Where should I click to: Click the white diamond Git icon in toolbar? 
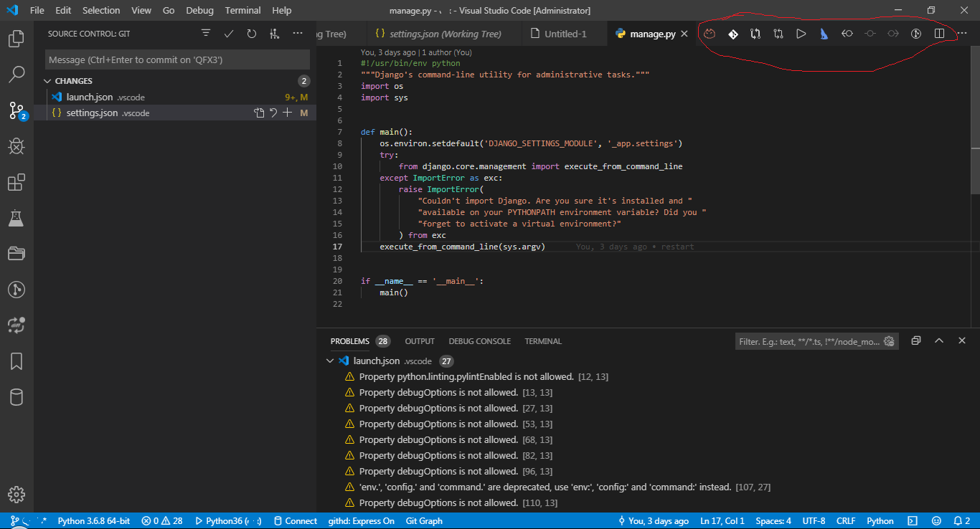tap(732, 34)
